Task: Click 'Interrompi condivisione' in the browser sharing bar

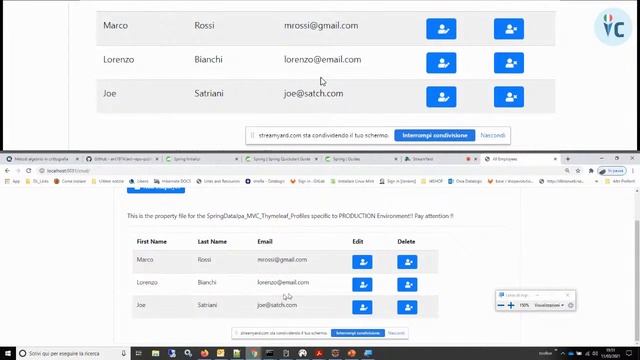Action: (358, 333)
